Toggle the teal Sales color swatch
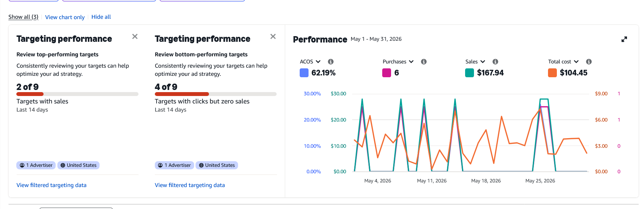This screenshot has width=644, height=209. pos(469,73)
